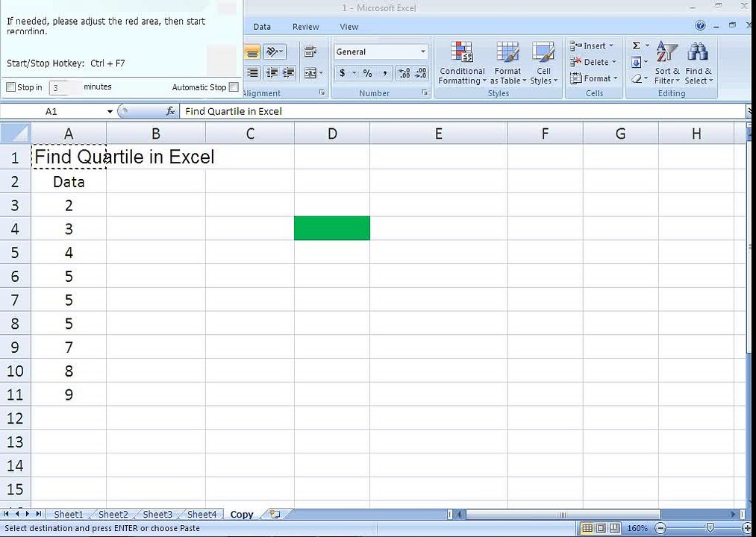Image resolution: width=756 pixels, height=537 pixels.
Task: Select the cell containing 9 in column A
Action: (x=69, y=395)
